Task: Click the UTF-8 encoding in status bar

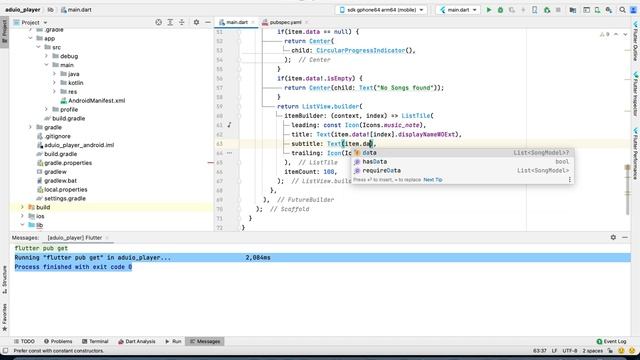Action: pos(569,351)
